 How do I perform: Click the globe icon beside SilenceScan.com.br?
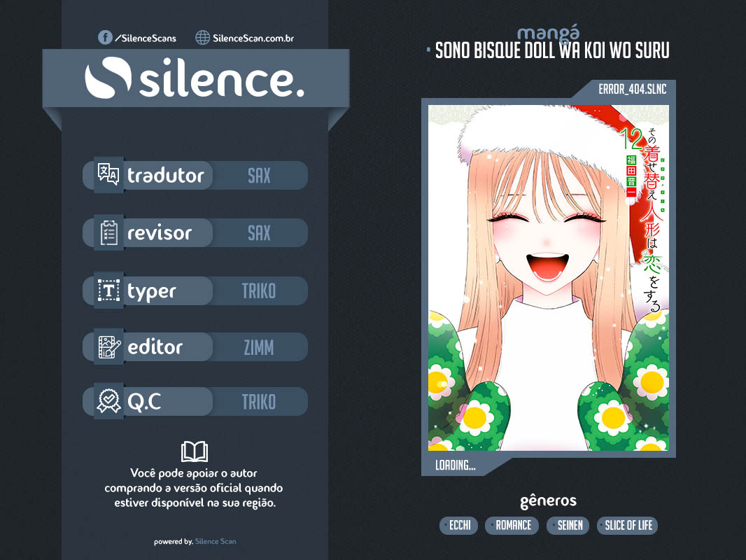(203, 38)
